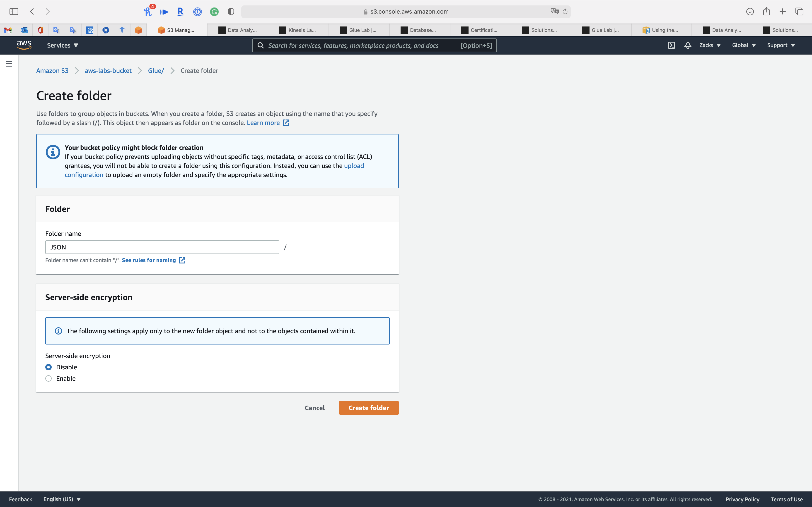
Task: Open the hamburger side navigation menu
Action: [x=9, y=64]
